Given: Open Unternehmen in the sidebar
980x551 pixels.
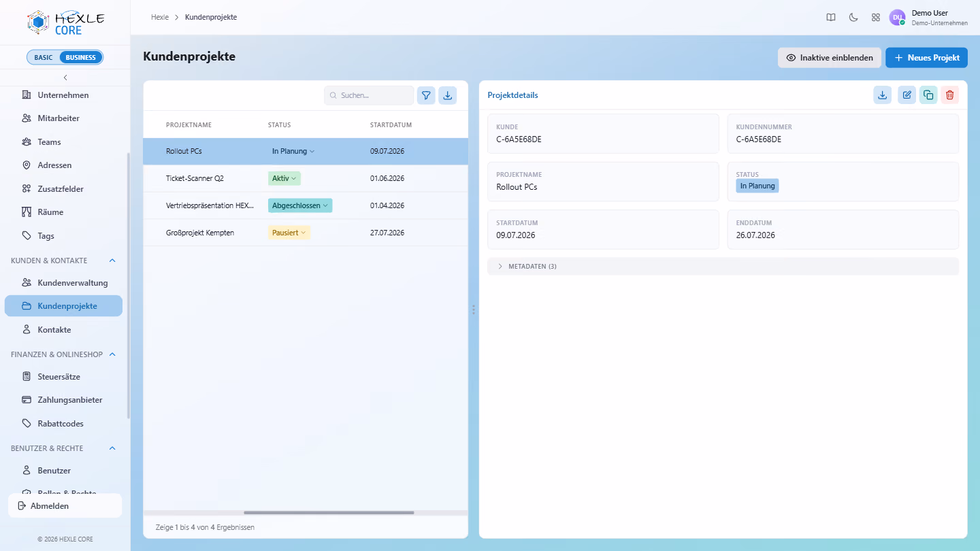Looking at the screenshot, I should click(63, 95).
